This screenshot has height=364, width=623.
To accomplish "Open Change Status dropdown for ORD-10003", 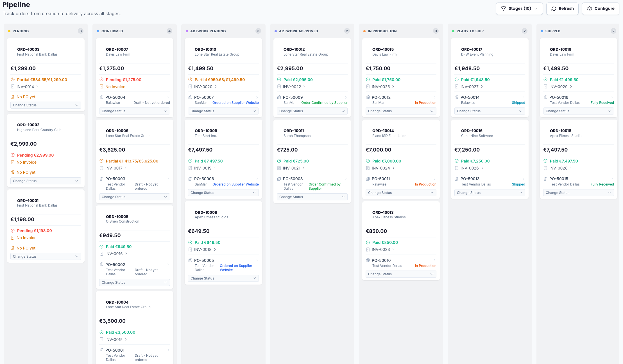I will point(46,105).
